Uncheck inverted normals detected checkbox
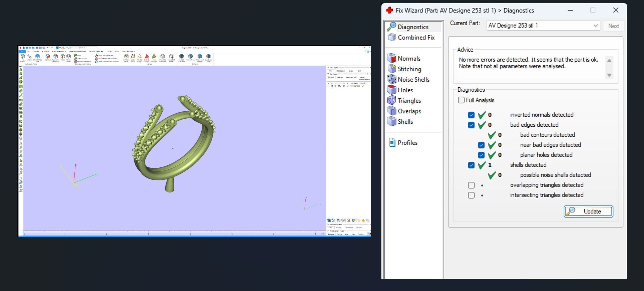The height and width of the screenshot is (291, 644). tap(471, 115)
